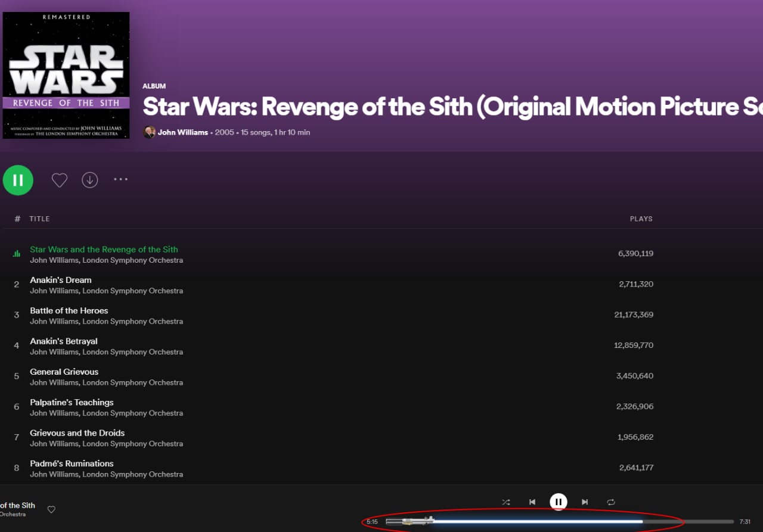Skip to the next track
The height and width of the screenshot is (532, 763).
click(585, 502)
